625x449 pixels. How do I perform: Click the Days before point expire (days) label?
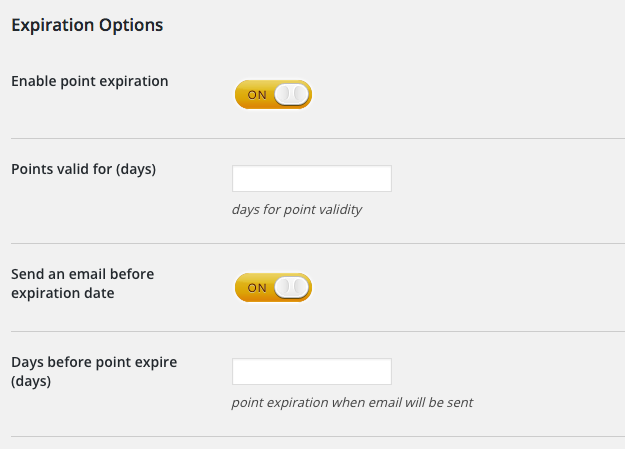93,371
